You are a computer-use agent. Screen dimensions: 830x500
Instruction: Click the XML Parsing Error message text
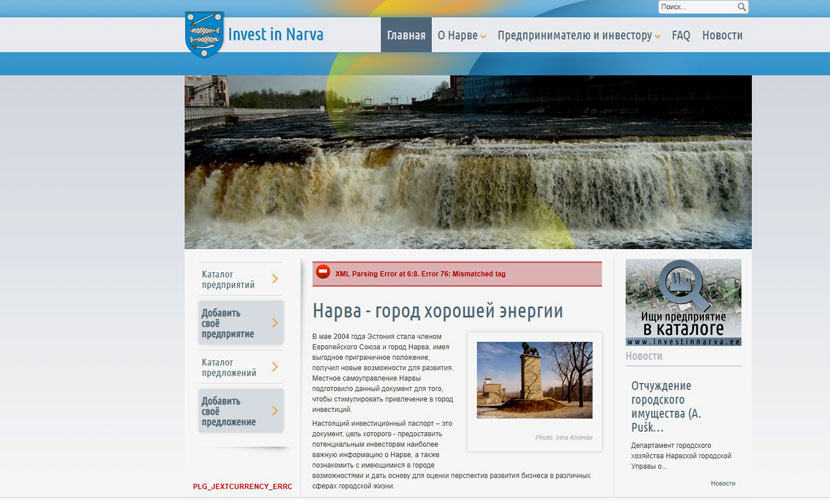(x=420, y=274)
